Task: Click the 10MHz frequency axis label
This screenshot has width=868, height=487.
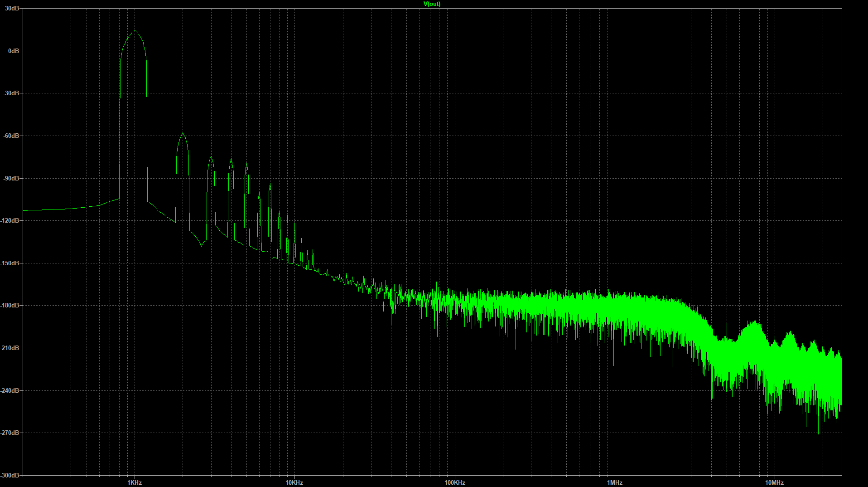Action: [775, 482]
